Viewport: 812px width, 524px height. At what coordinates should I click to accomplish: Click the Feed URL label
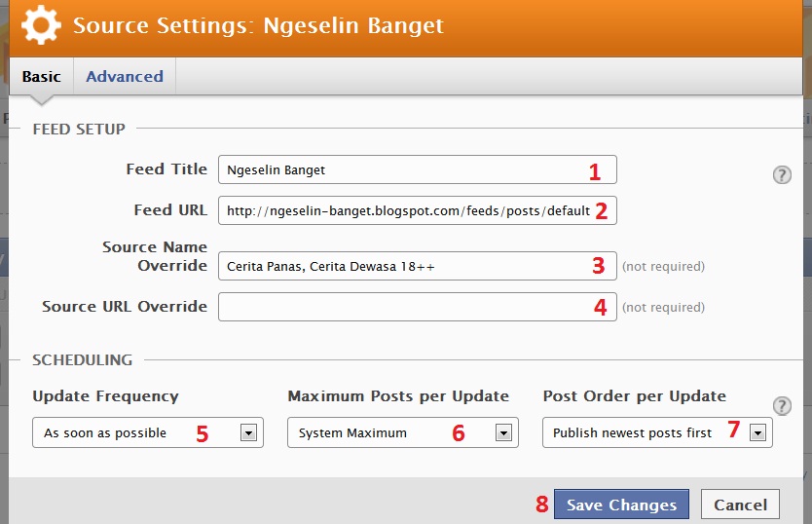(170, 210)
